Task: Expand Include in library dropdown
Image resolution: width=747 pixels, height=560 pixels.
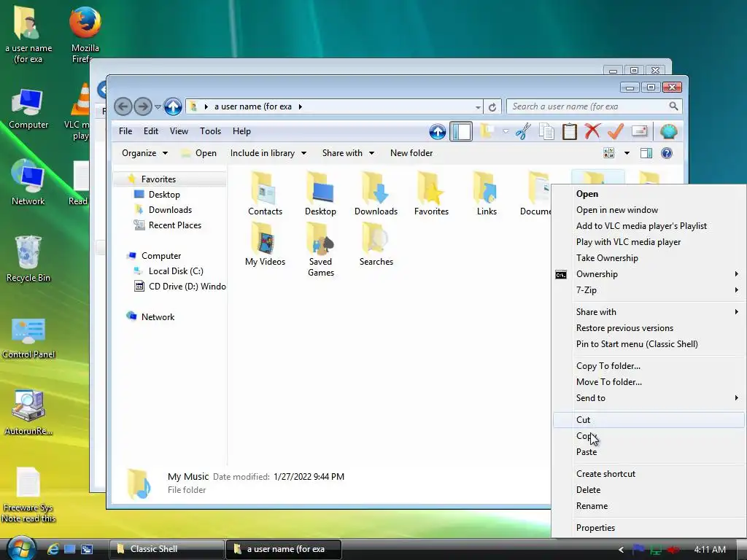Action: (268, 153)
